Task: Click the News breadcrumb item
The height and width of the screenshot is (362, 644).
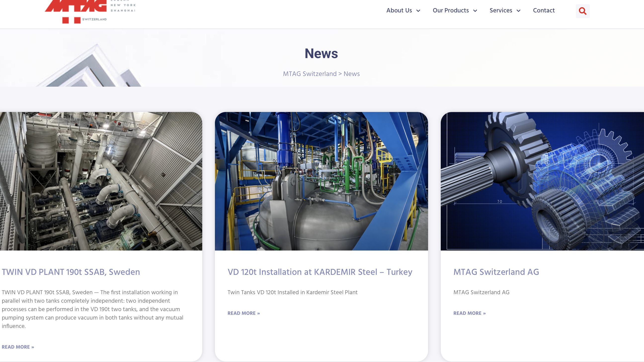Action: point(352,74)
